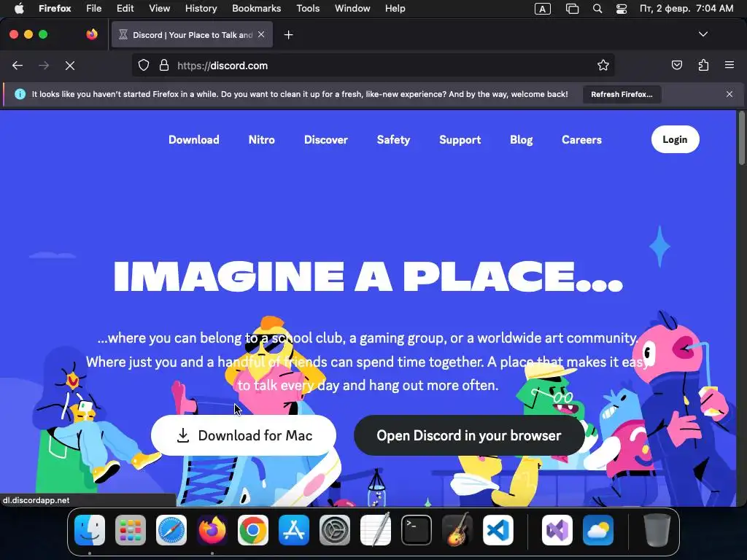
Task: Bookmark this page with the star icon
Action: 603,65
